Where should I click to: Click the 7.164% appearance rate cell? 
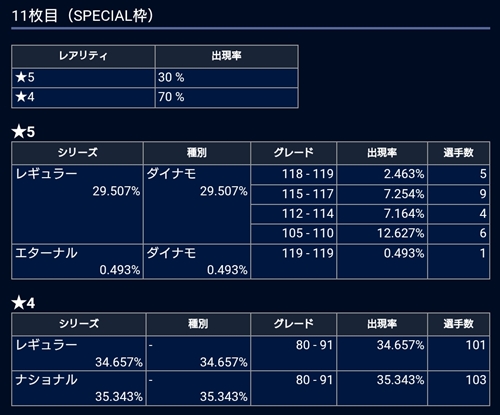click(x=382, y=214)
